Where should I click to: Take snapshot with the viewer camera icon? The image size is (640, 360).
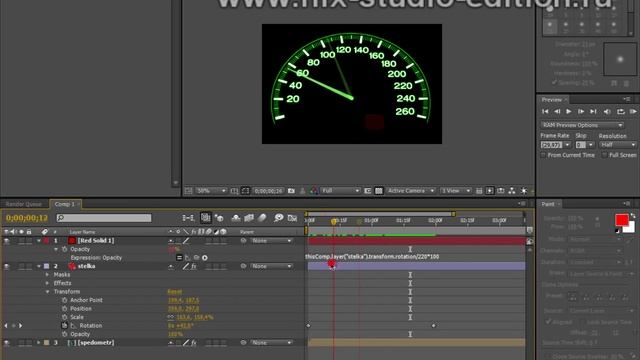[x=291, y=191]
